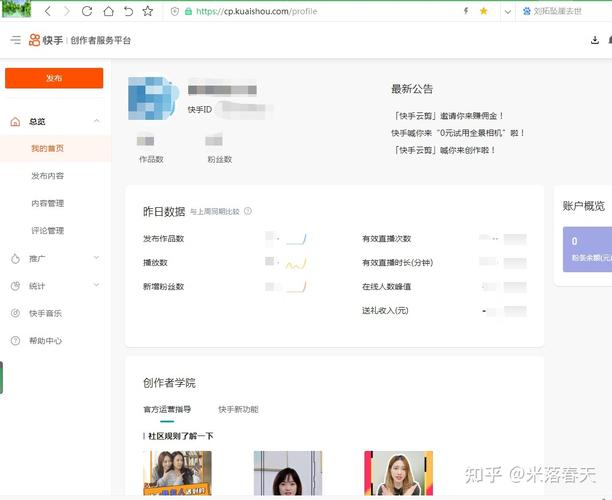
Task: Bookmark page with the outline star icon
Action: click(148, 11)
